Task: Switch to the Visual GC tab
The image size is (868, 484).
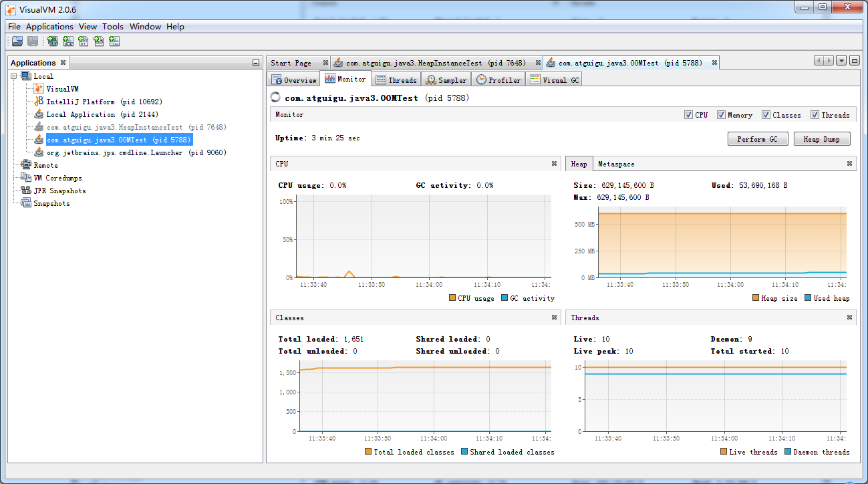Action: point(554,80)
